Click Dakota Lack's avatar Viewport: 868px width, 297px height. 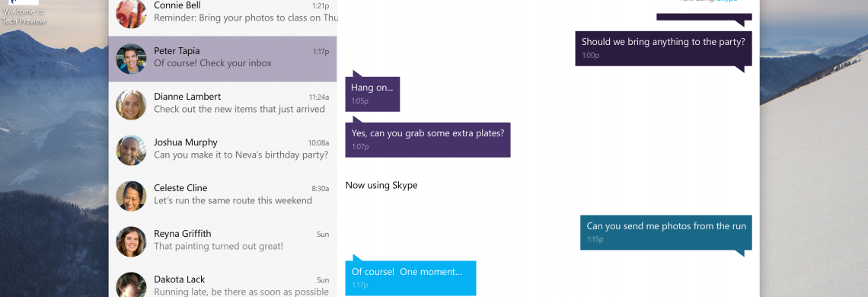pos(131,284)
